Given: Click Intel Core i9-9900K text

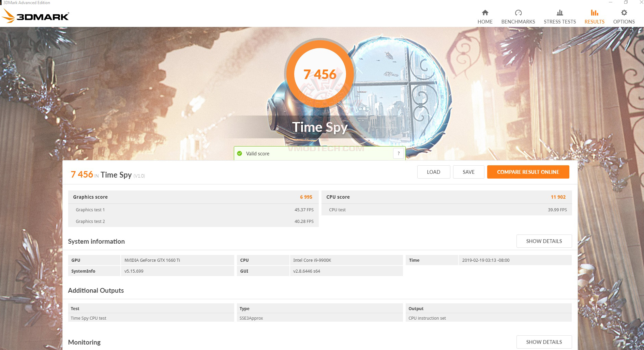Looking at the screenshot, I should (x=312, y=260).
